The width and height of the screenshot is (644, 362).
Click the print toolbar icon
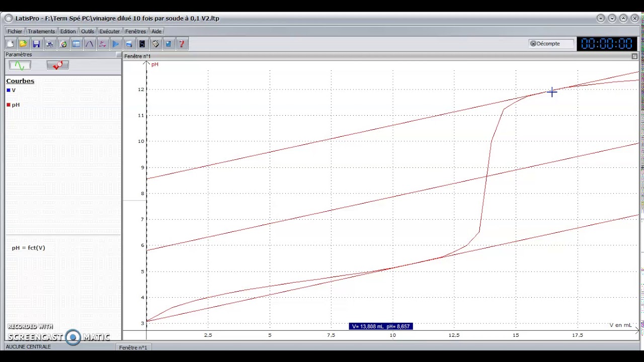[50, 44]
